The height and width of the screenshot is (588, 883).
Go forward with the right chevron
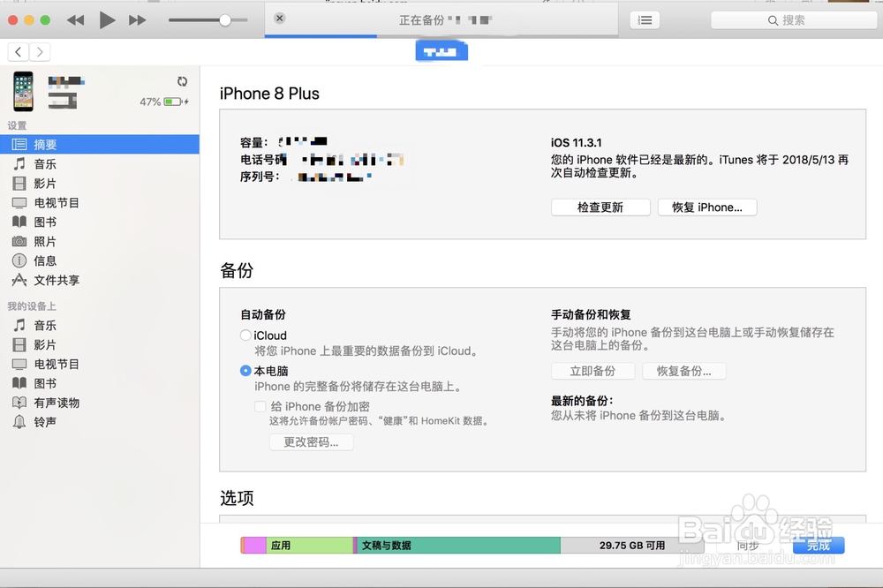pos(40,52)
